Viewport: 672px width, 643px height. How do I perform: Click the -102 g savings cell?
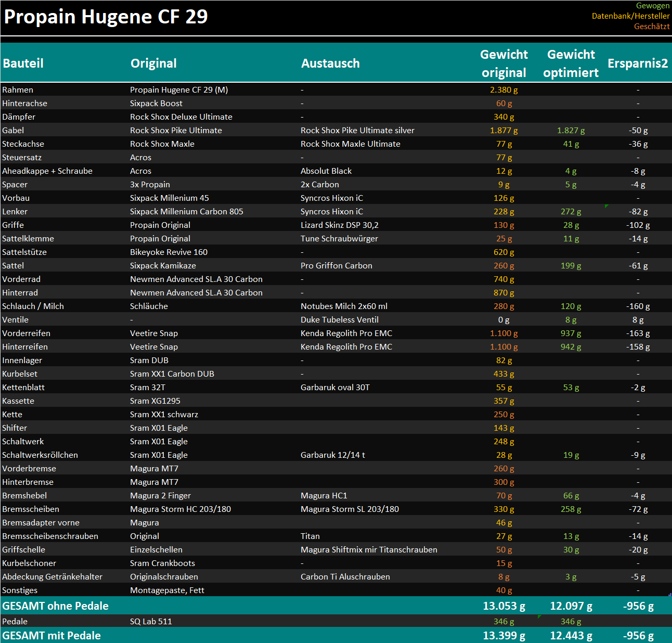tap(638, 225)
